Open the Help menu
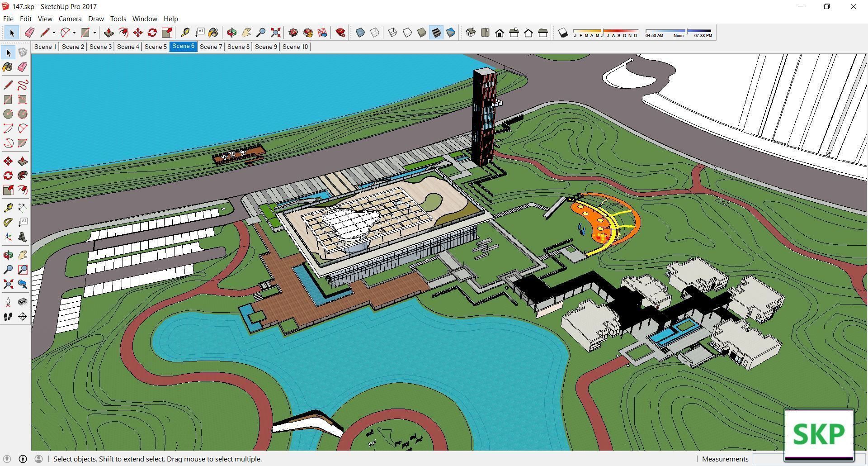 click(170, 19)
